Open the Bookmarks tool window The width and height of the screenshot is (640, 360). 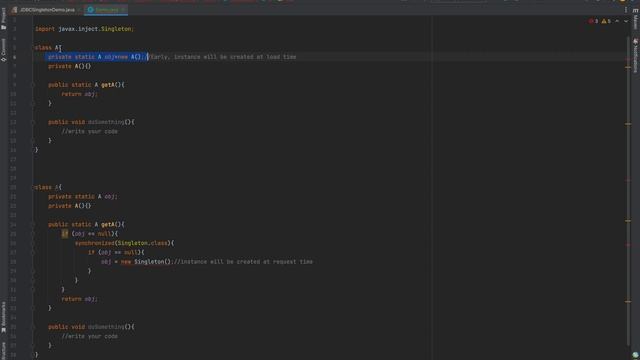4,317
